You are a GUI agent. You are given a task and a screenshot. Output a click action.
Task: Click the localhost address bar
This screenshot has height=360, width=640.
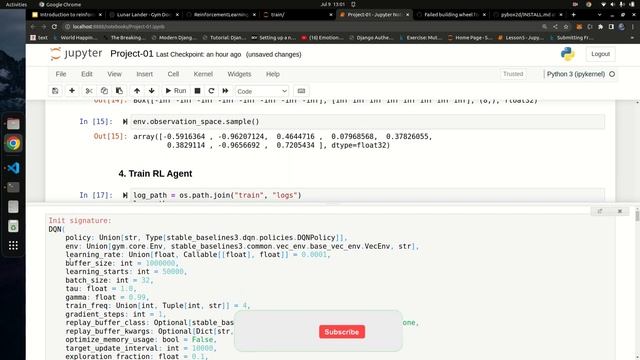(x=302, y=27)
